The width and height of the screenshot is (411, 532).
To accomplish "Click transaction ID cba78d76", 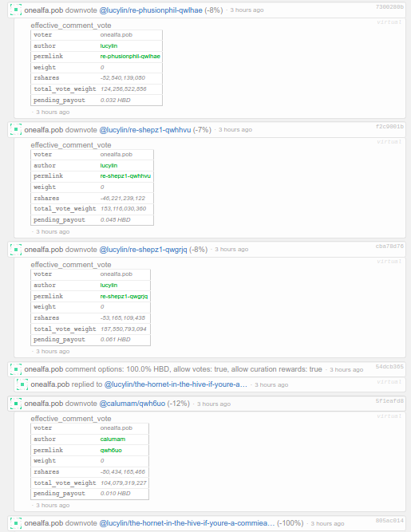I will pos(389,246).
